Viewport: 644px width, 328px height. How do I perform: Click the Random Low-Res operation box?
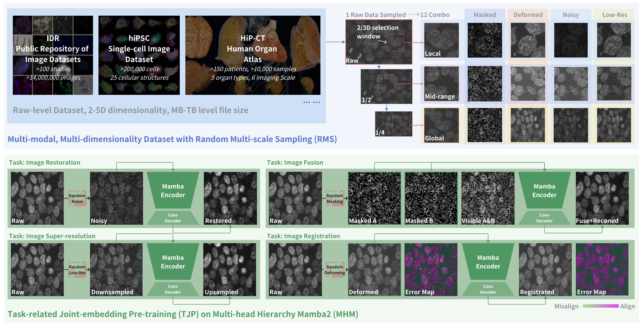(77, 270)
